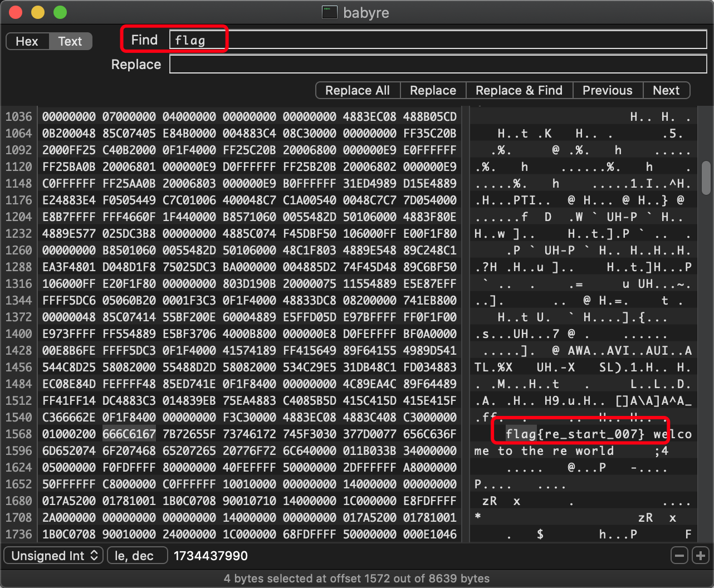Go to the Next match
This screenshot has width=714, height=588.
point(666,90)
